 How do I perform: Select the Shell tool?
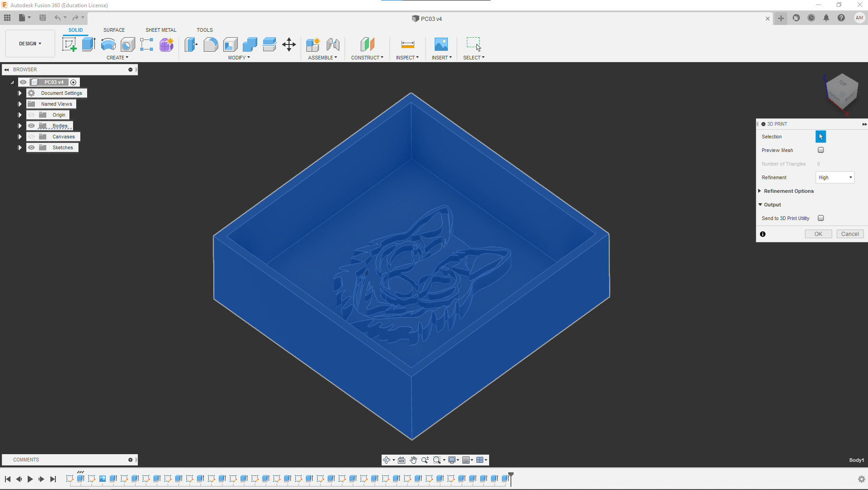point(230,44)
